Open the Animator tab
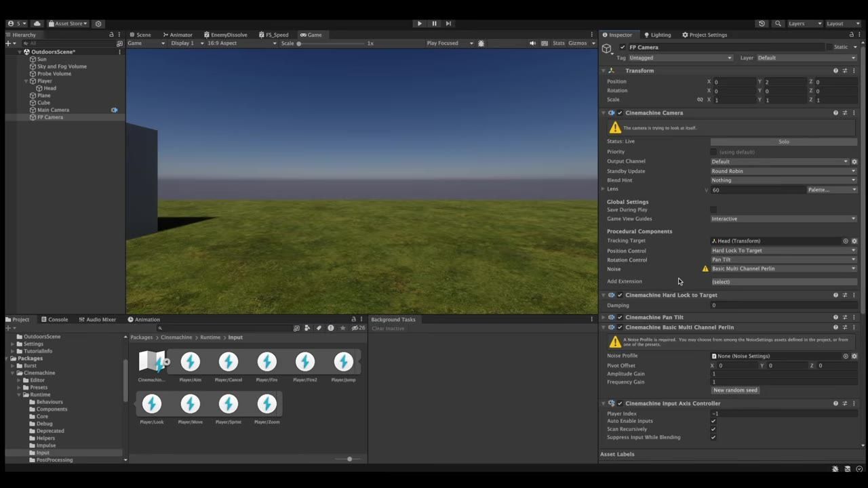The height and width of the screenshot is (488, 868). (178, 35)
